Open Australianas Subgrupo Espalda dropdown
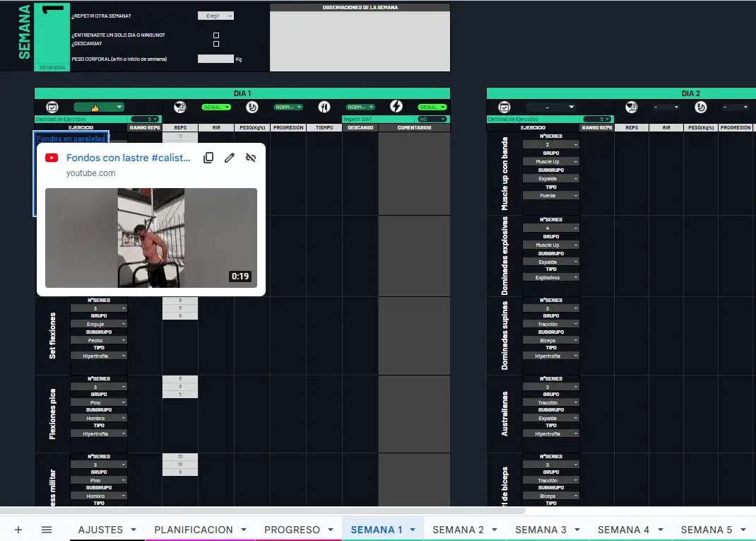 point(551,419)
